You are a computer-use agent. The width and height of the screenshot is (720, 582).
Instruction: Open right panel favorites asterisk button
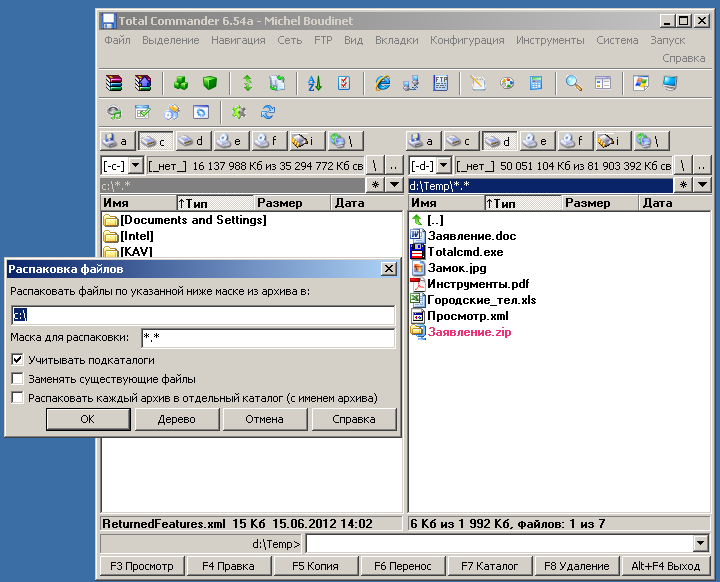coord(683,185)
